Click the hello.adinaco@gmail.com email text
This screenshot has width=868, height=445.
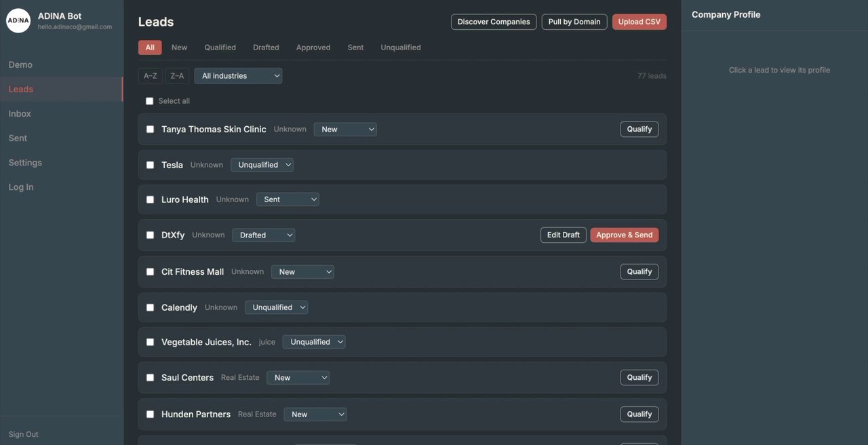point(75,27)
